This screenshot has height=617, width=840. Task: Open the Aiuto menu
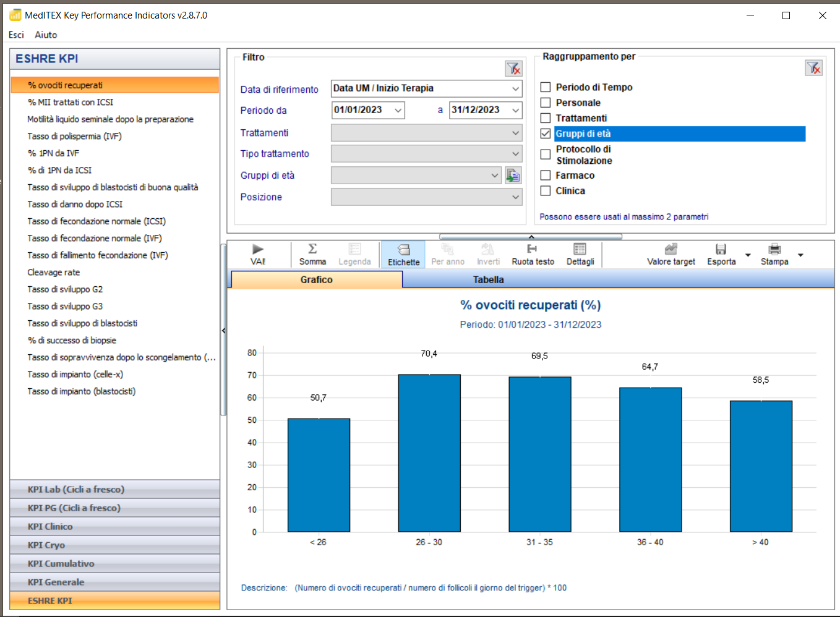point(46,35)
